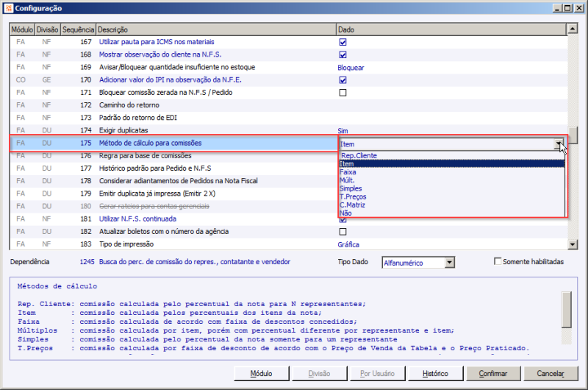The height and width of the screenshot is (390, 588).
Task: Sort by the Divisão column header
Action: [47, 29]
